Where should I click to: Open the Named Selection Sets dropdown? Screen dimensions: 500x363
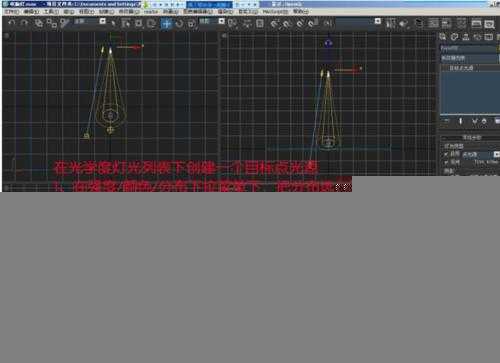[358, 21]
